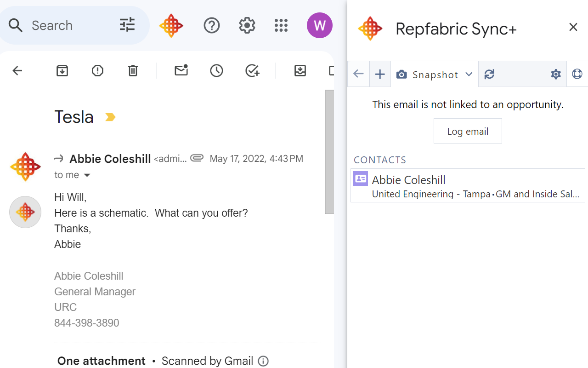This screenshot has height=368, width=588.
Task: Click the email pane vertical scrollbar
Action: point(329,152)
